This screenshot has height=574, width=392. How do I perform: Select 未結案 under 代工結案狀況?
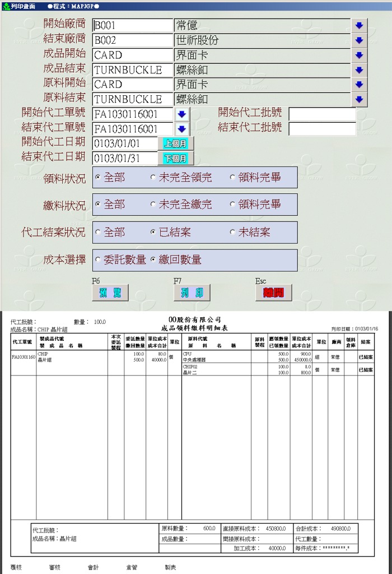pos(233,232)
